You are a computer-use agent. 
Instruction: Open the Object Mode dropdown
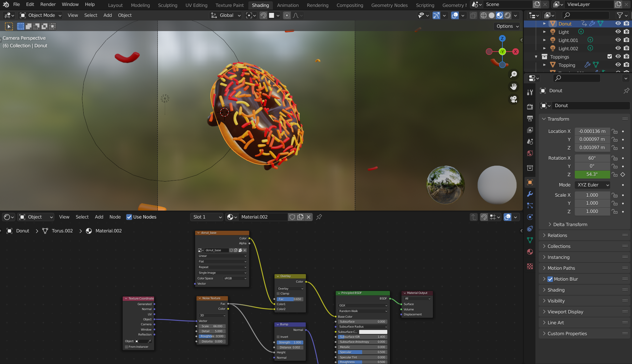coord(41,15)
